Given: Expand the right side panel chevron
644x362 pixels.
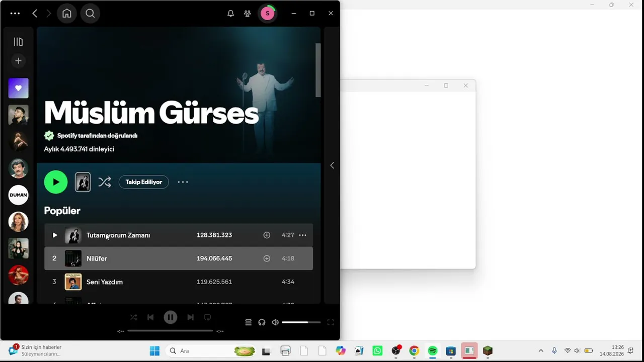Looking at the screenshot, I should coord(332,165).
